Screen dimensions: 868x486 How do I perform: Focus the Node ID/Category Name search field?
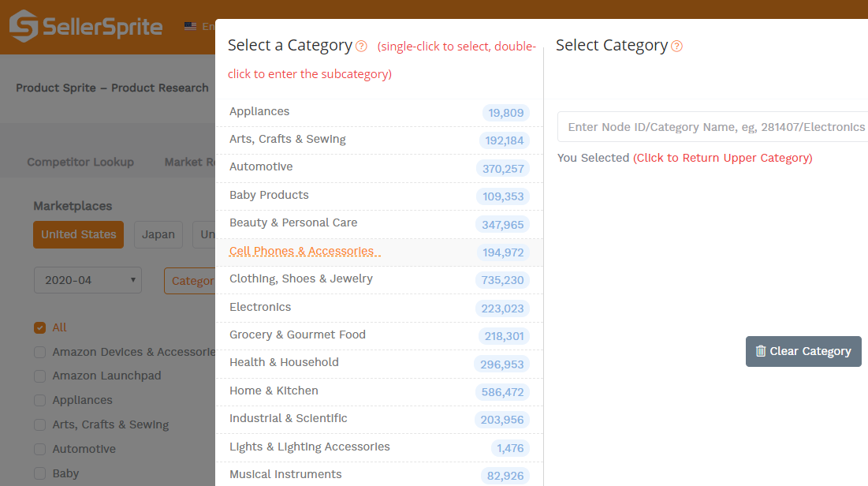pyautogui.click(x=714, y=127)
